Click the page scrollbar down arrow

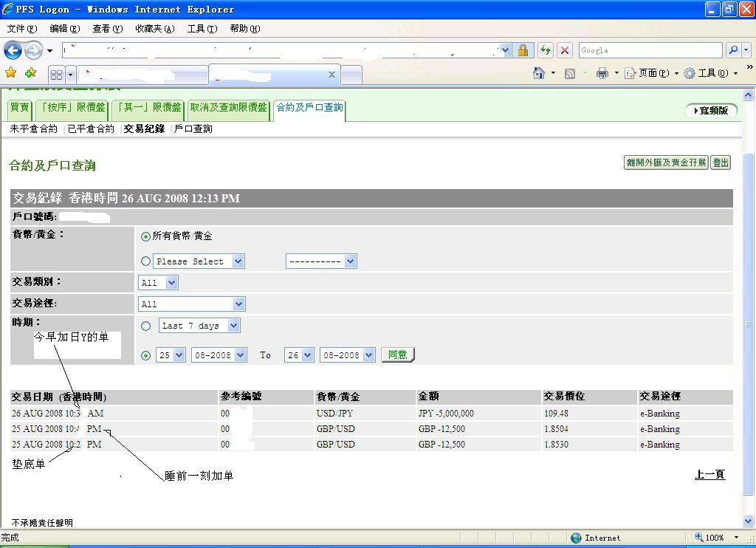(x=749, y=521)
